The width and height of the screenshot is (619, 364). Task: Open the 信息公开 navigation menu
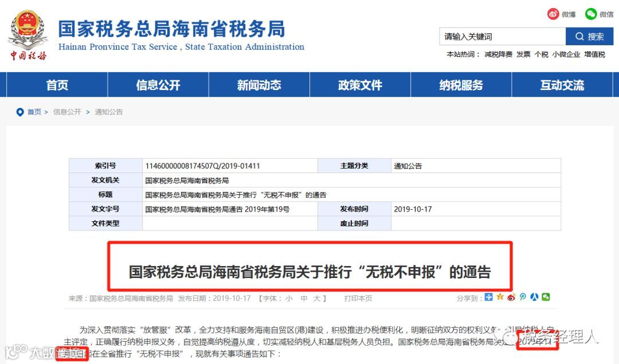[x=158, y=85]
